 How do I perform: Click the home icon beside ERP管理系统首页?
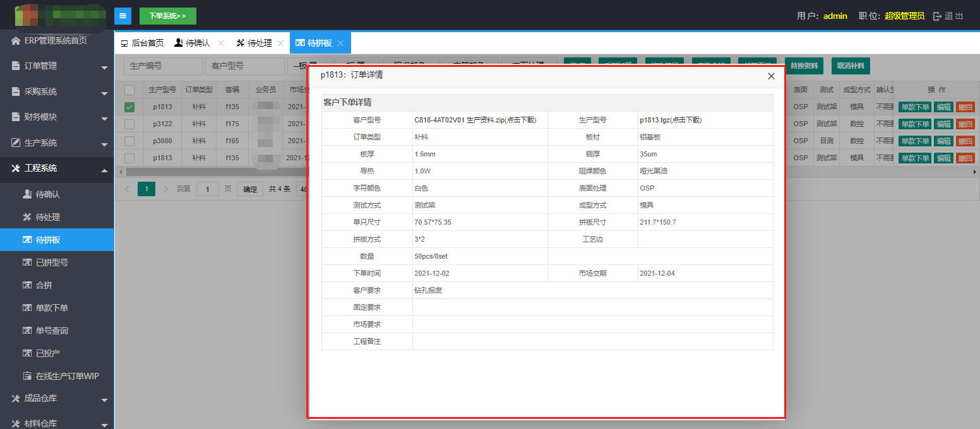pos(16,40)
